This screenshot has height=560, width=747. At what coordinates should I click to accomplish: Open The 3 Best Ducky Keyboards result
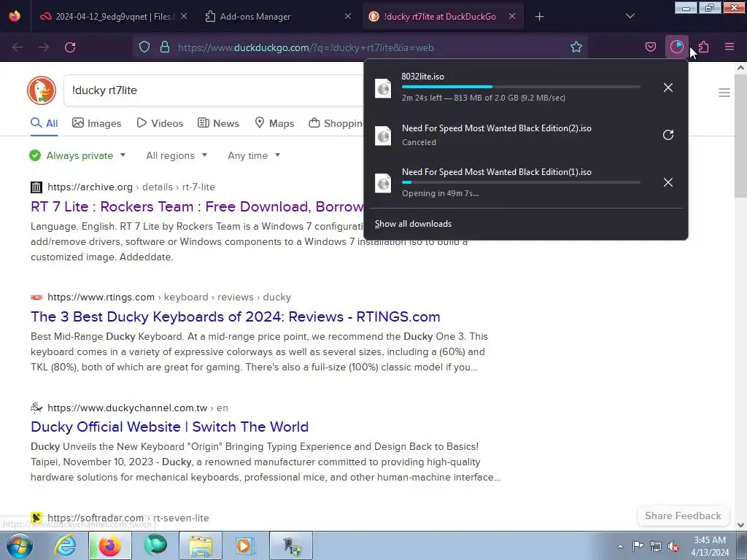tap(236, 316)
